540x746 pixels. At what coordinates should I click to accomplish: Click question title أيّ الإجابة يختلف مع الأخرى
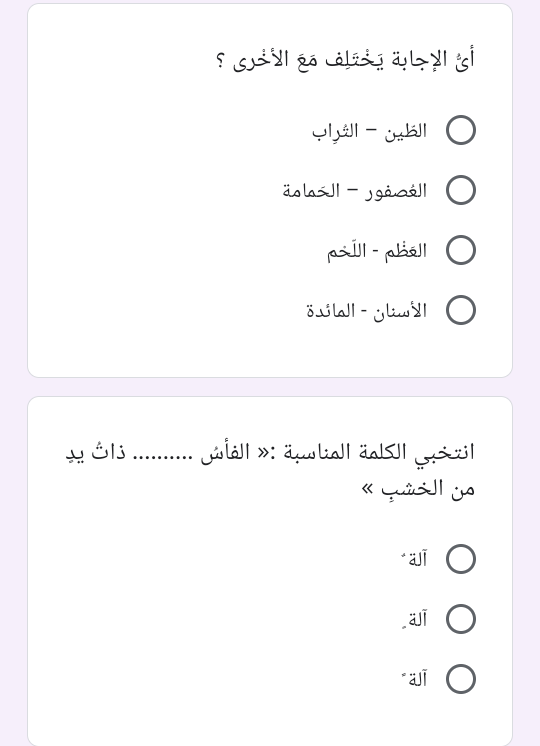(x=345, y=59)
